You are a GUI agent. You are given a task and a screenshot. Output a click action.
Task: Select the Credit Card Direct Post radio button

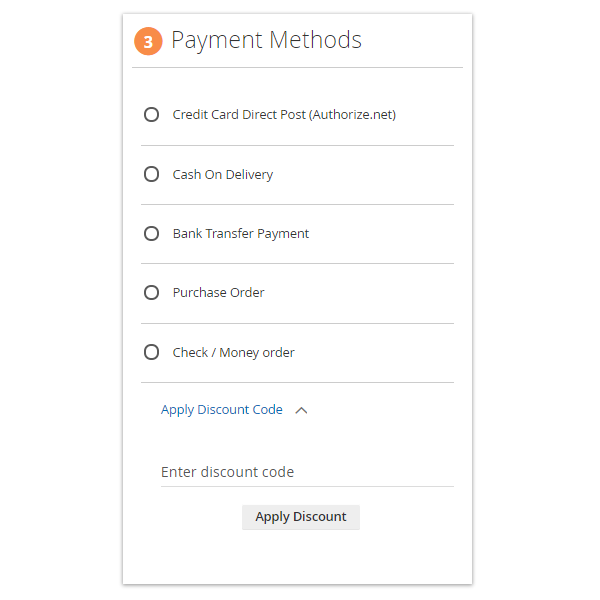(152, 115)
